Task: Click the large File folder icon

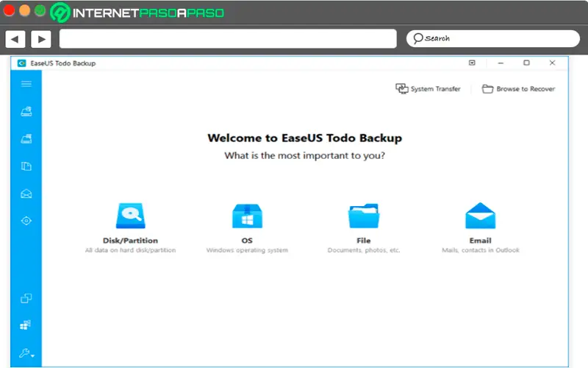Action: tap(364, 216)
